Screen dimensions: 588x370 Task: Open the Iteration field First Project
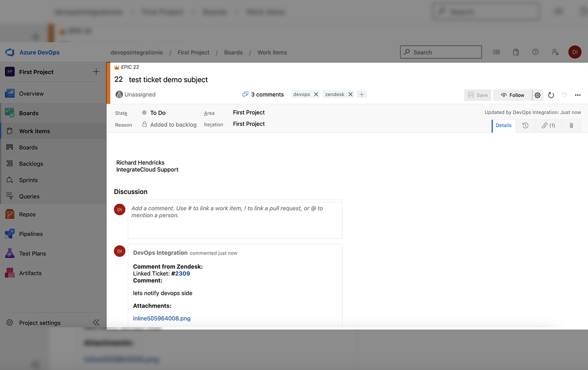[249, 124]
